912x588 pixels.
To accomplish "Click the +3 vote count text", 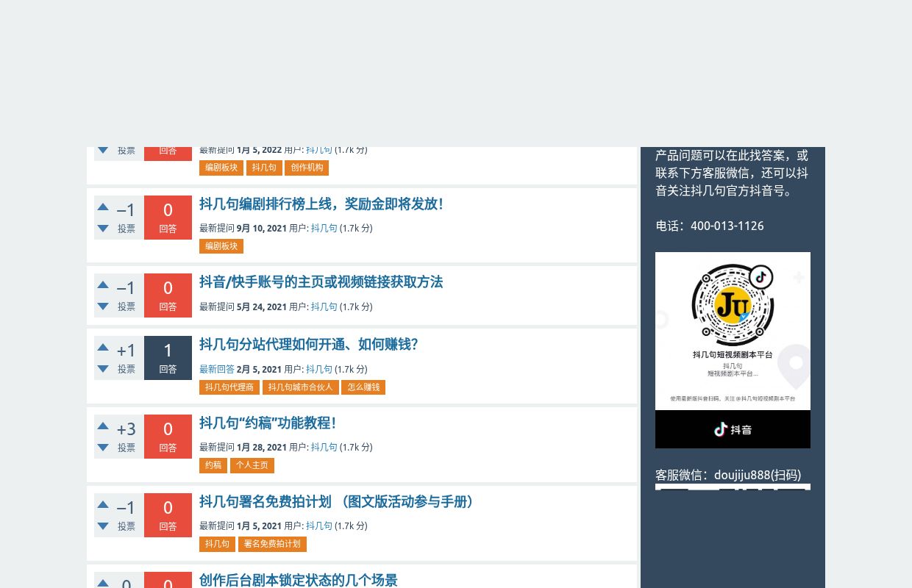I will tap(127, 429).
